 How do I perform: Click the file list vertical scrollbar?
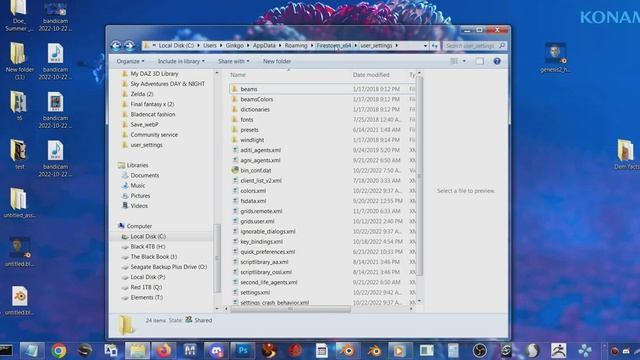pyautogui.click(x=419, y=176)
